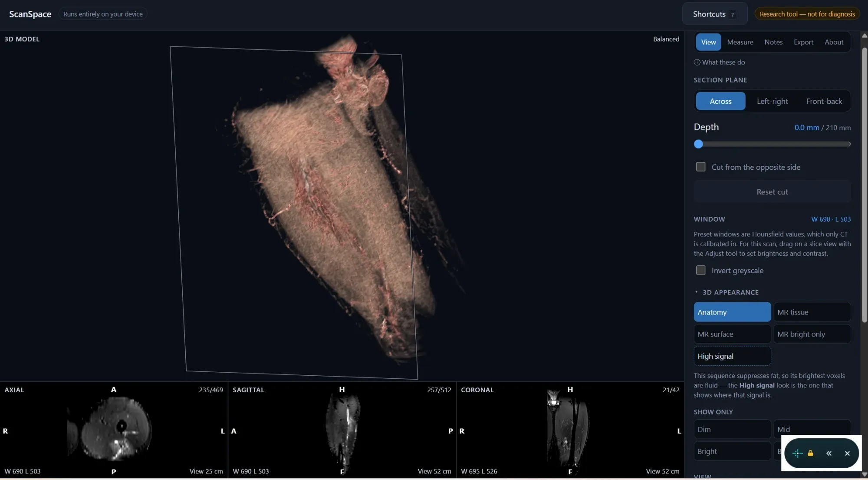Click the axial slice counter 235/469

(x=211, y=390)
